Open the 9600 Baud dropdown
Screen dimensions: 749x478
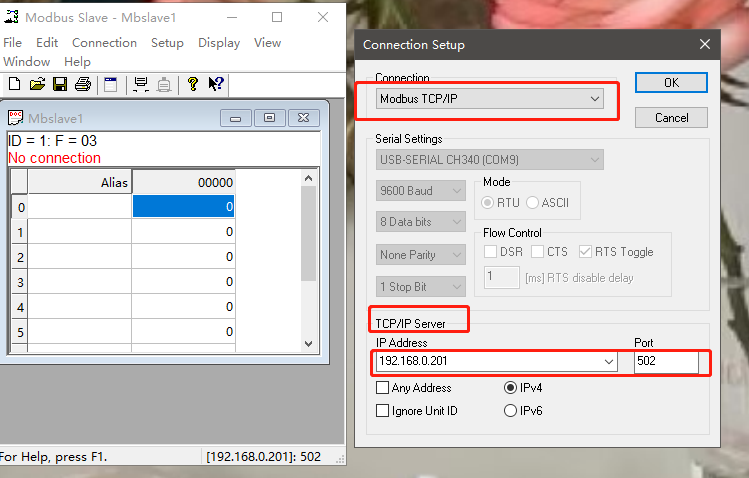tap(421, 191)
